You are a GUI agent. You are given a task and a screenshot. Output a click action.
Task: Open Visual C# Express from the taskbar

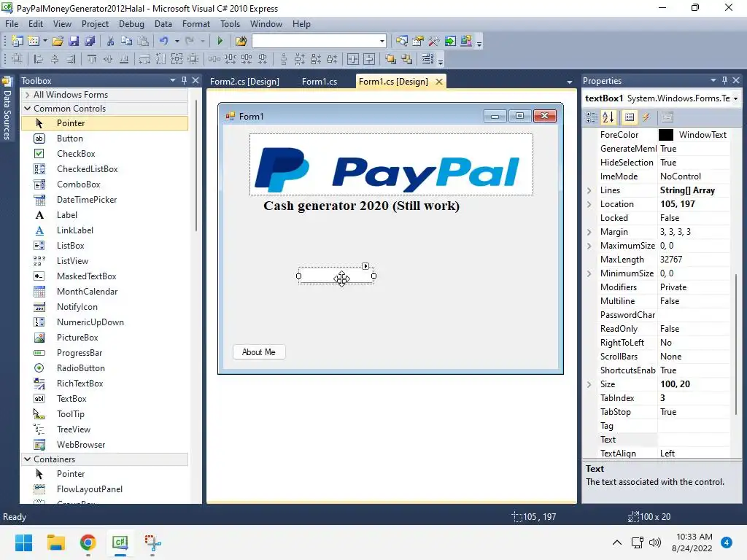point(120,542)
